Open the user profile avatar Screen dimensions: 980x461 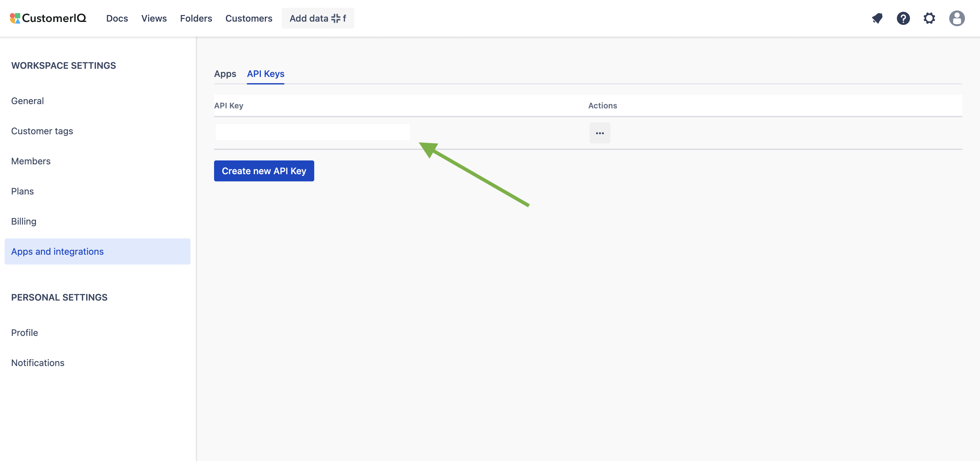[x=956, y=18]
